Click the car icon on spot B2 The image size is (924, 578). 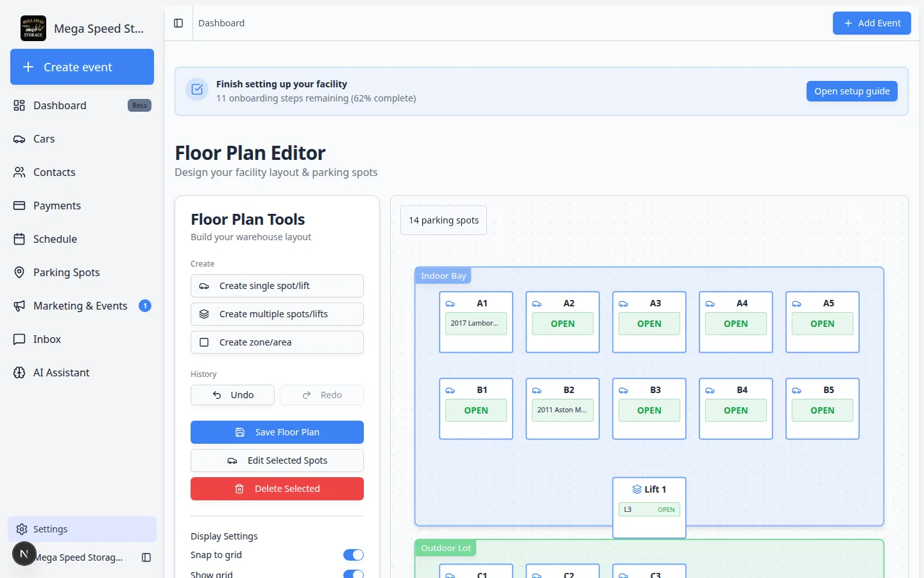[537, 390]
